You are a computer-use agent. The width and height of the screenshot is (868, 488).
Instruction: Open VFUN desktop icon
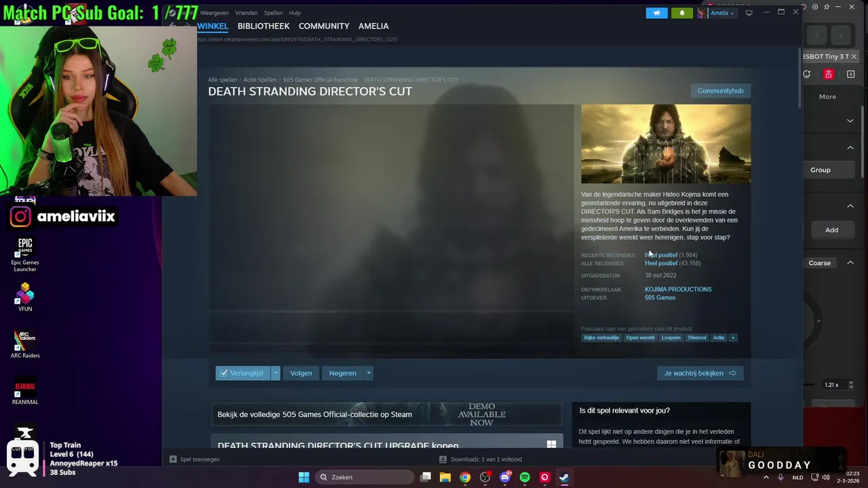click(25, 297)
